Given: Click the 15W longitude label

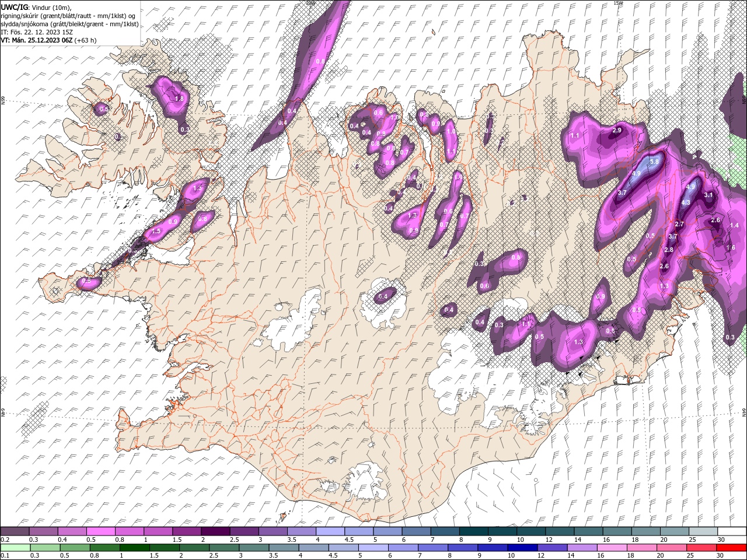Looking at the screenshot, I should coord(618,3).
